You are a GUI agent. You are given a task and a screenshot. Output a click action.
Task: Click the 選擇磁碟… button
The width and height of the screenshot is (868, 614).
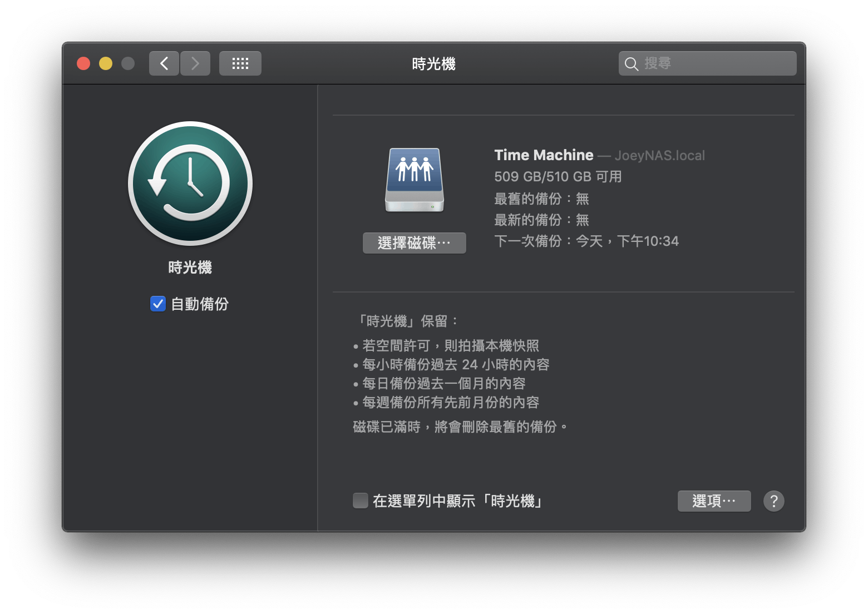point(415,243)
